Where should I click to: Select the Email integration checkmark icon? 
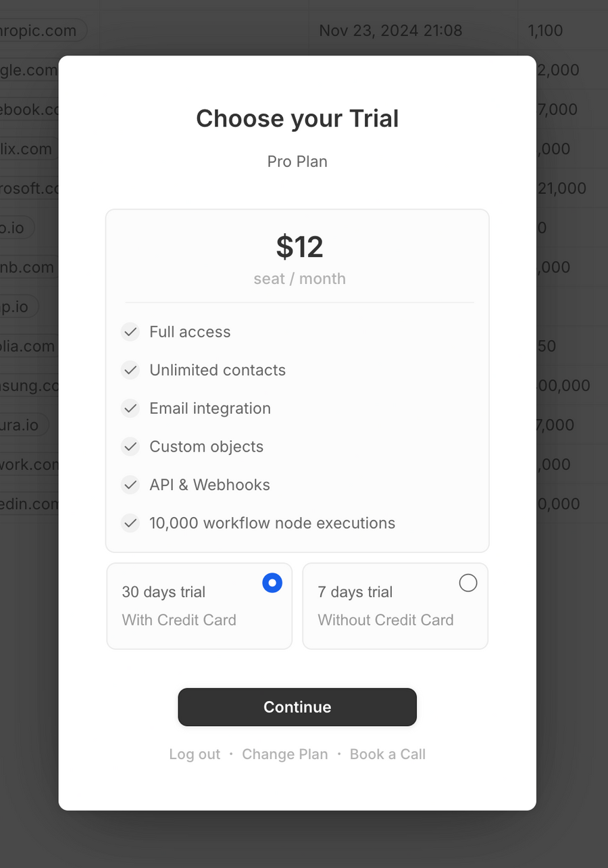coord(130,408)
